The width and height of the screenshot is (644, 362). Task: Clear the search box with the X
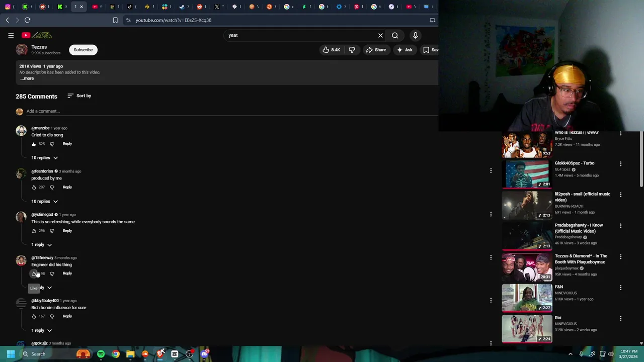click(380, 35)
